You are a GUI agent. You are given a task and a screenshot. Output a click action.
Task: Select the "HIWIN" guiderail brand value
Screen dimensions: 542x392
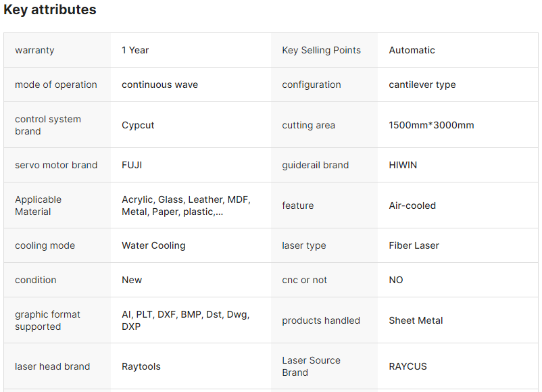[x=403, y=165]
